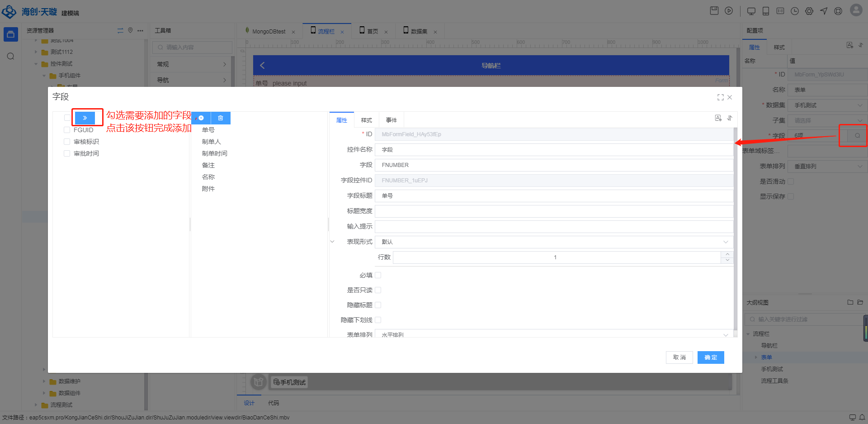Click the mobile device view icon
868x424 pixels.
[766, 11]
